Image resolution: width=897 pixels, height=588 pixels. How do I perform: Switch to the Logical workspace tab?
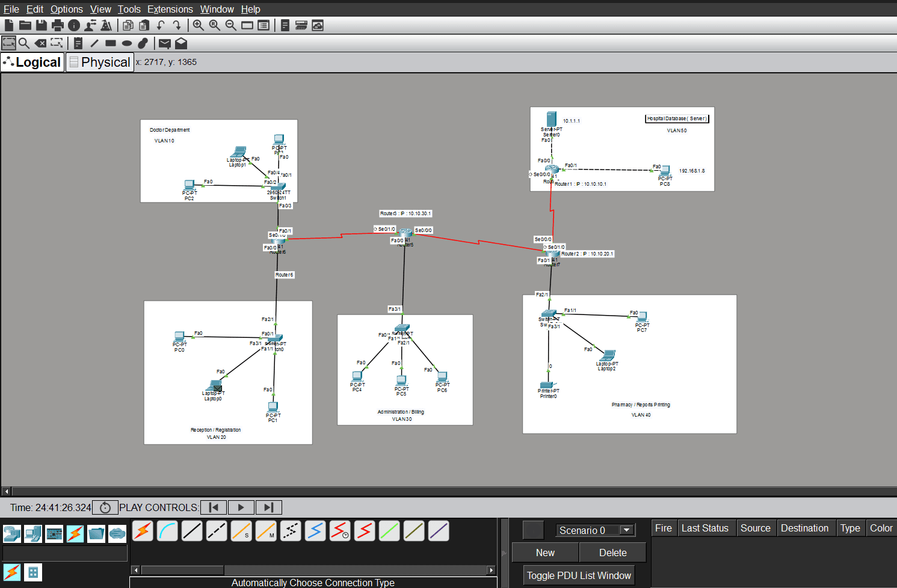click(32, 62)
